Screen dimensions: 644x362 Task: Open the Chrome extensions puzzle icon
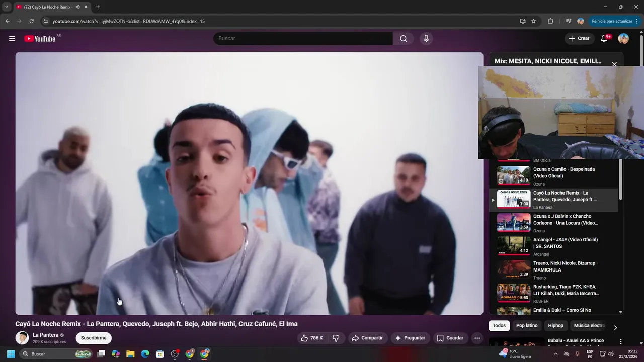[x=550, y=21]
